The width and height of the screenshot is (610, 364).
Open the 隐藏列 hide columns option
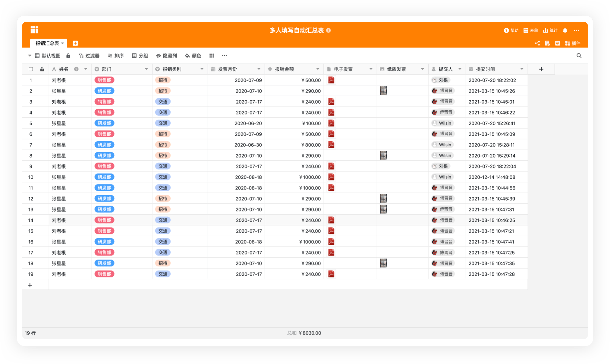166,56
